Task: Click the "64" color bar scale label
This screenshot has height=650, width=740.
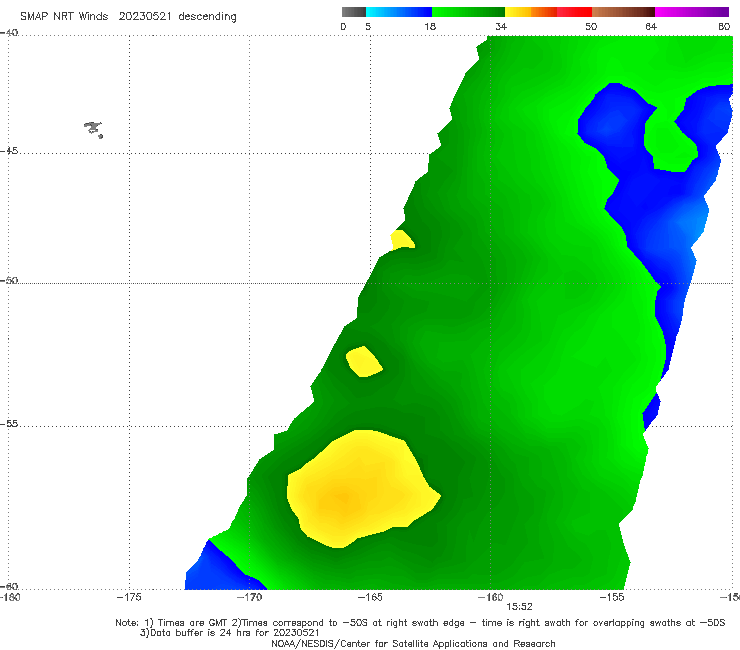Action: (651, 27)
